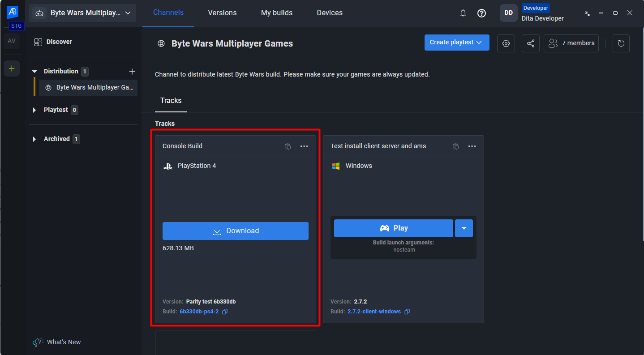Viewport: 644px width, 355px height.
Task: Expand the Playtest section
Action: 34,110
